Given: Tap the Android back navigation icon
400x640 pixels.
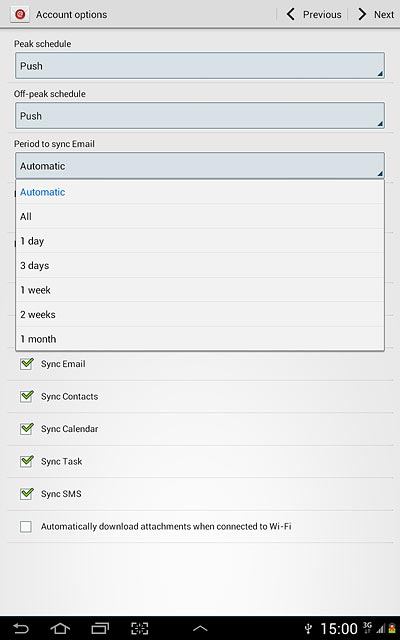Looking at the screenshot, I should point(20,628).
